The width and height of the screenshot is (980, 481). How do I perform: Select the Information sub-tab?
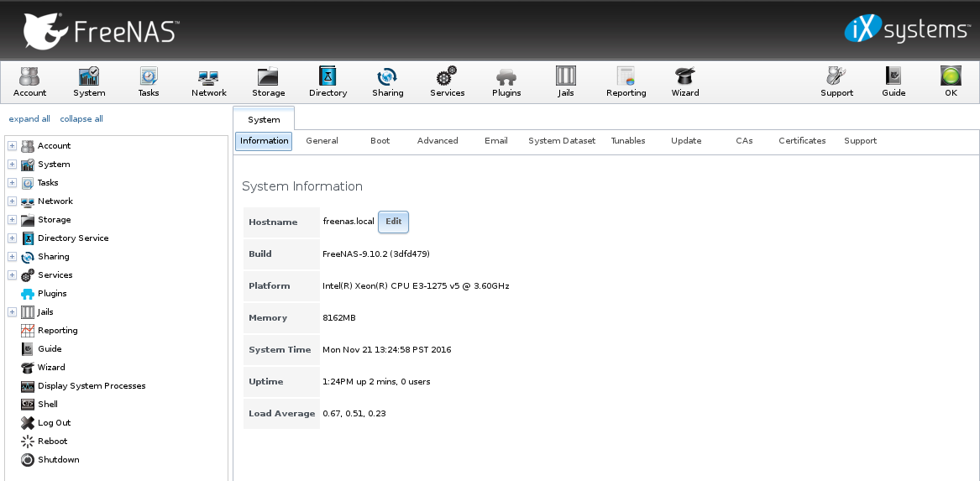point(264,141)
